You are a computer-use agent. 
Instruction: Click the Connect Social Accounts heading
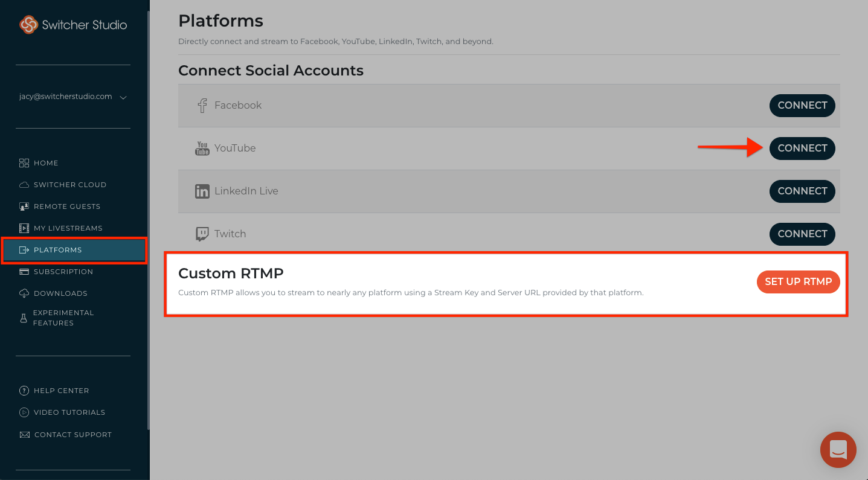271,71
